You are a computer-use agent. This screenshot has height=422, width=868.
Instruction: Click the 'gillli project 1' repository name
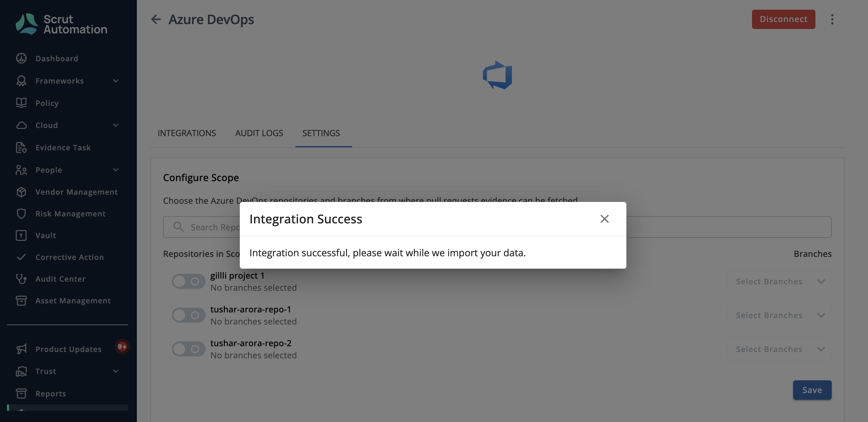point(237,276)
